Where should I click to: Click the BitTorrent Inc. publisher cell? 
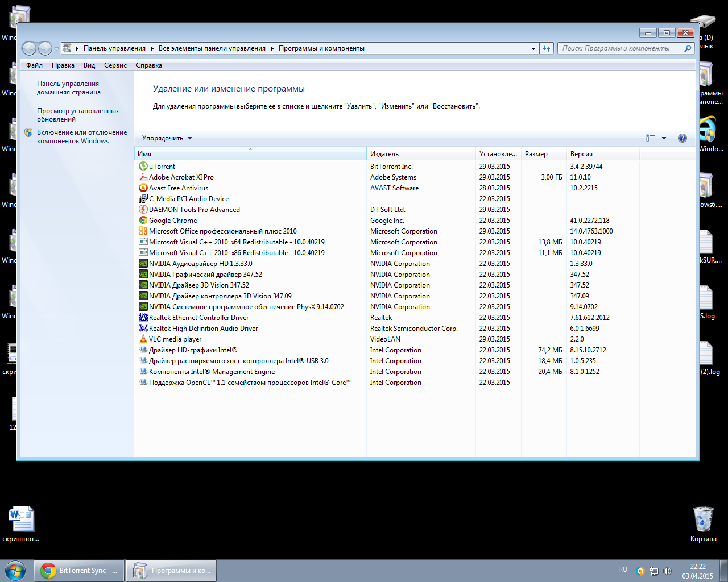[392, 167]
